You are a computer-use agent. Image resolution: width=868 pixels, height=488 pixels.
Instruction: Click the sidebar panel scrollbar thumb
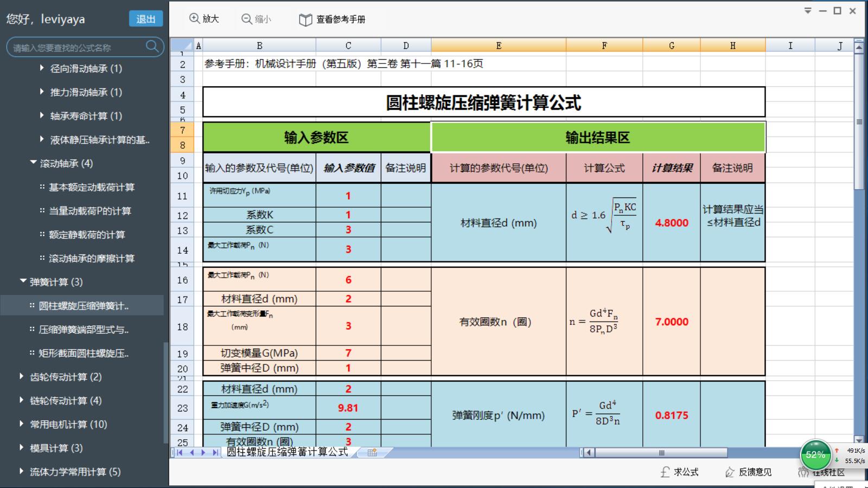pyautogui.click(x=165, y=393)
